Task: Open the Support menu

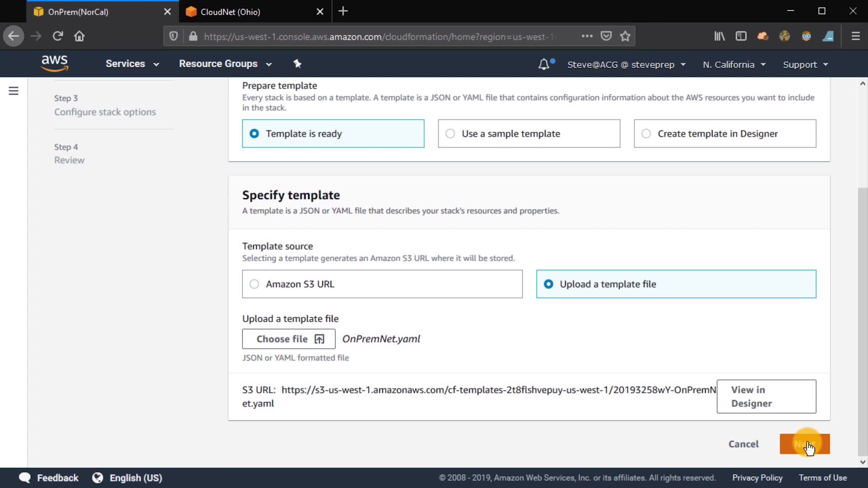Action: pyautogui.click(x=805, y=65)
